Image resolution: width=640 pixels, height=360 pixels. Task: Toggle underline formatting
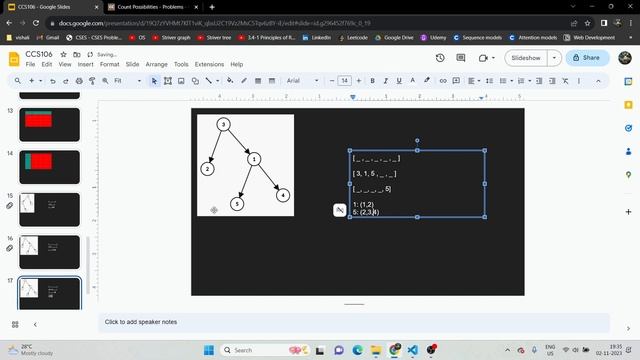tap(399, 81)
